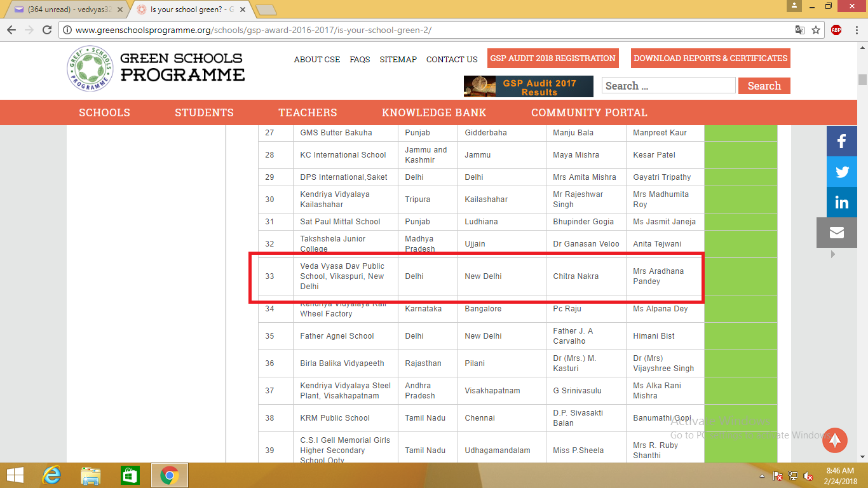Click the email share envelope icon
The width and height of the screenshot is (868, 488).
coord(836,233)
